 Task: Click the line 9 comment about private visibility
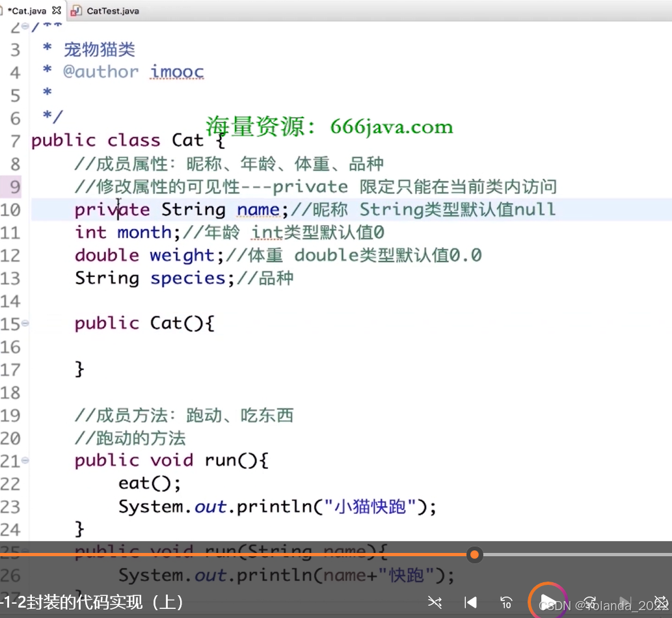316,187
